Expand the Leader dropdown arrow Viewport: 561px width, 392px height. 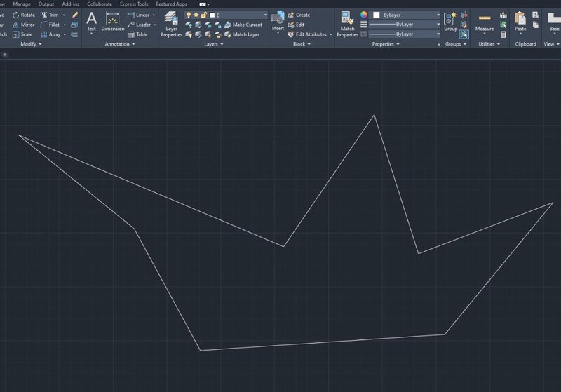click(154, 25)
